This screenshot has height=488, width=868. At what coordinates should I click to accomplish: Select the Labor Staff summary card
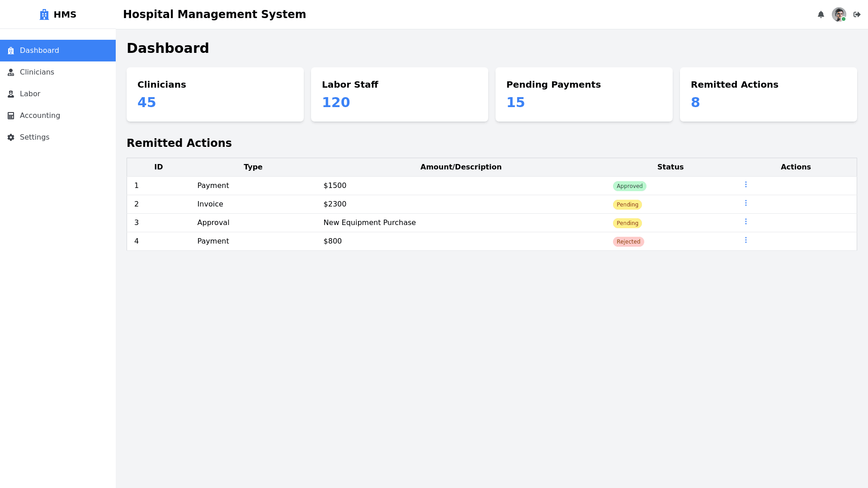click(399, 94)
